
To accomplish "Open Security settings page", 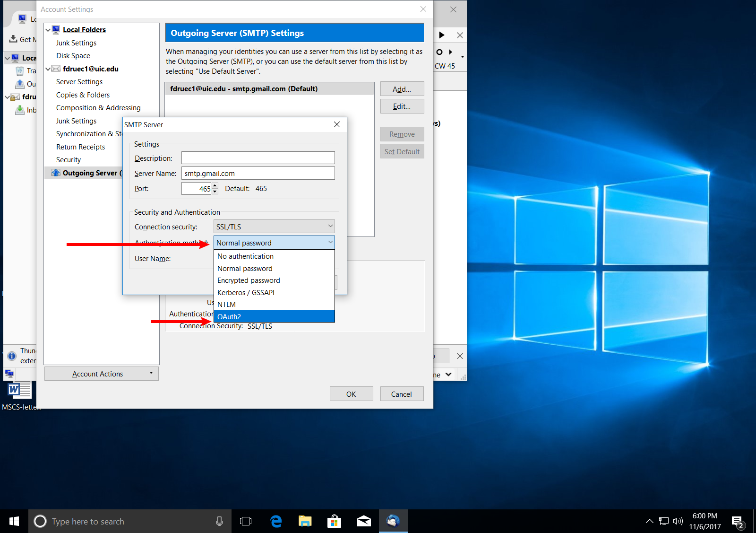I will (x=69, y=160).
